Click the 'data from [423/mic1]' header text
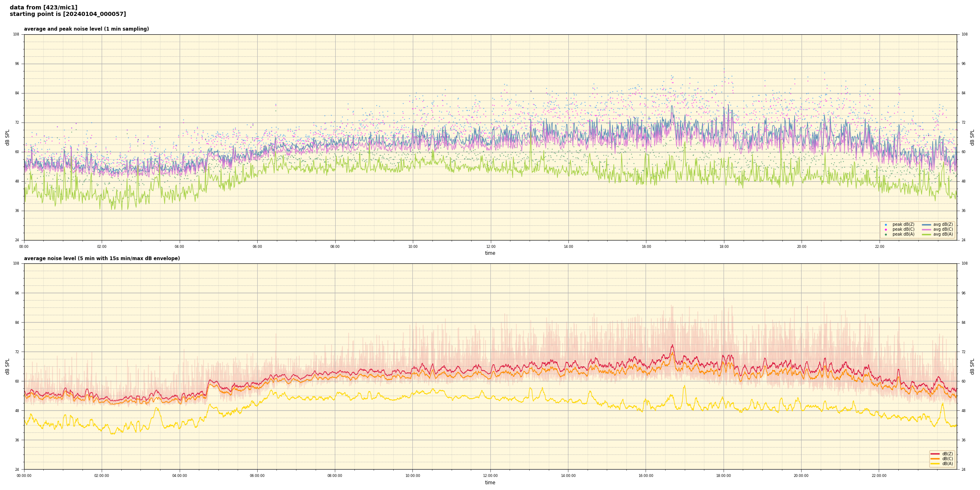 click(43, 7)
